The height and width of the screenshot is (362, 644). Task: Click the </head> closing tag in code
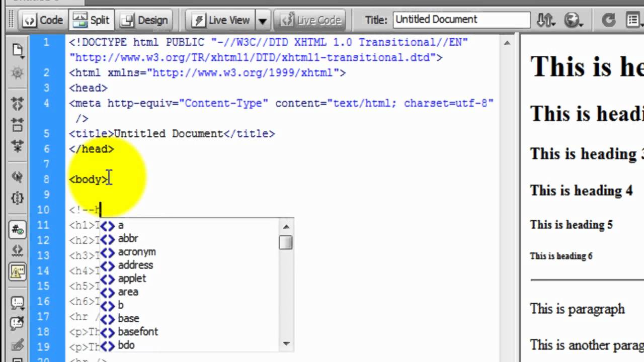click(92, 149)
